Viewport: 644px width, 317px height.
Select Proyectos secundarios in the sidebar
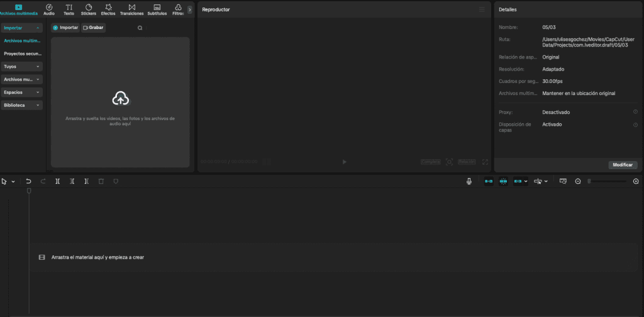pos(23,53)
